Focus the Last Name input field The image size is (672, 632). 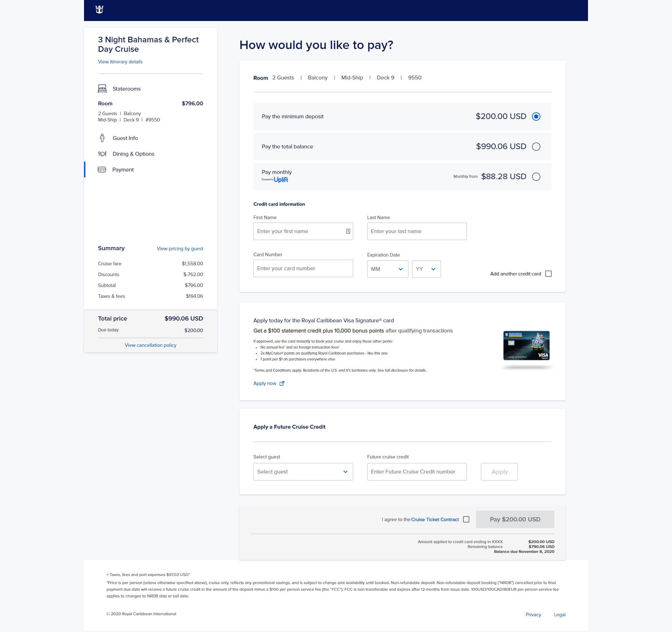point(417,231)
